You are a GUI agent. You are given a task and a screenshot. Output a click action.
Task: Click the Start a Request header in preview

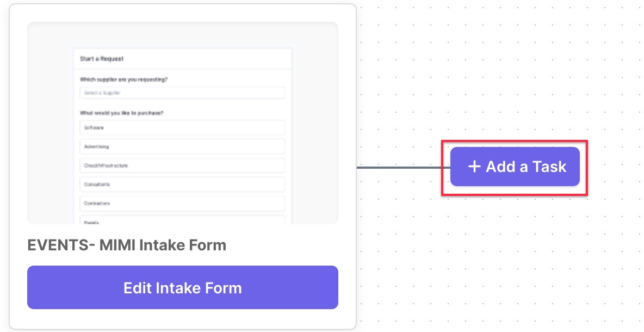click(x=102, y=59)
